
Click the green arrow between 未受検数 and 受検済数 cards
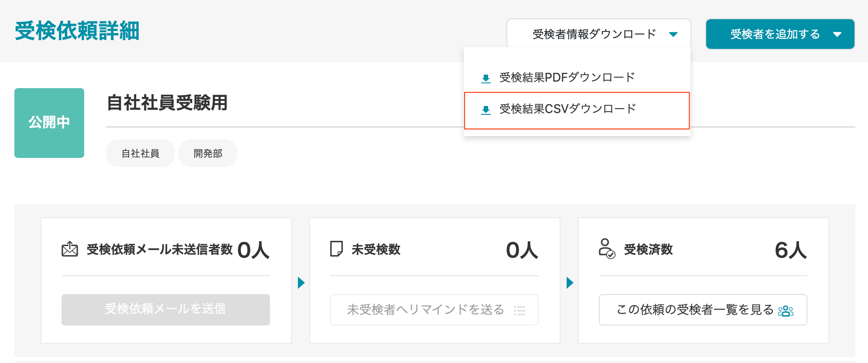click(x=569, y=283)
